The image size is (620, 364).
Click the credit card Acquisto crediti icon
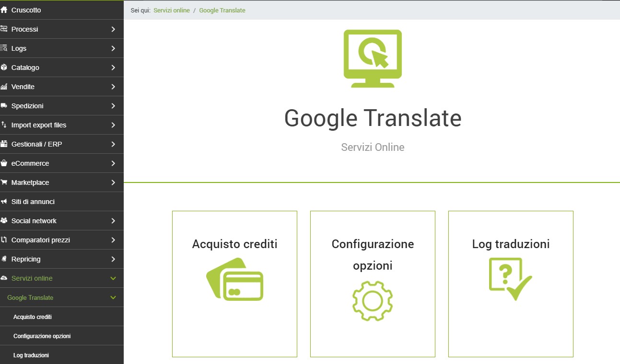(x=234, y=279)
